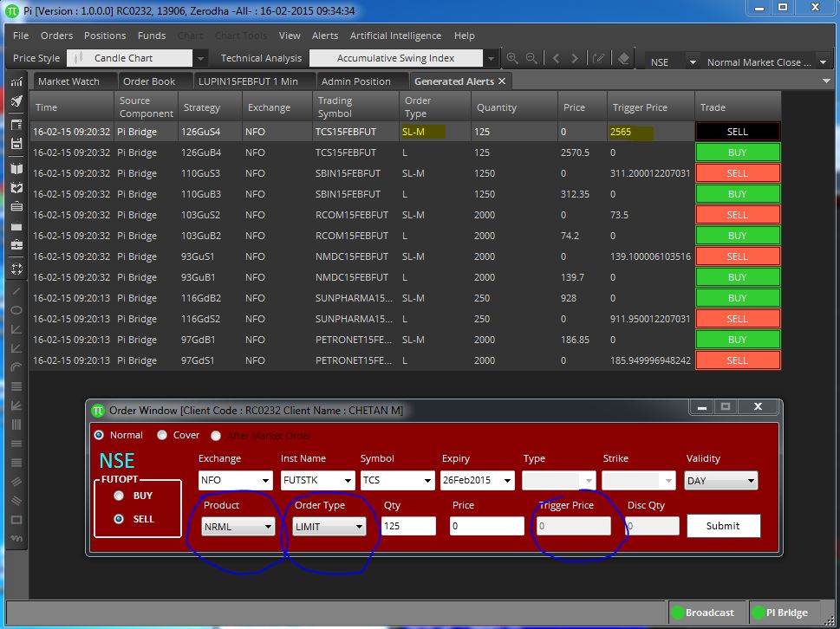Click the folder icon in the sidebar

(x=16, y=226)
